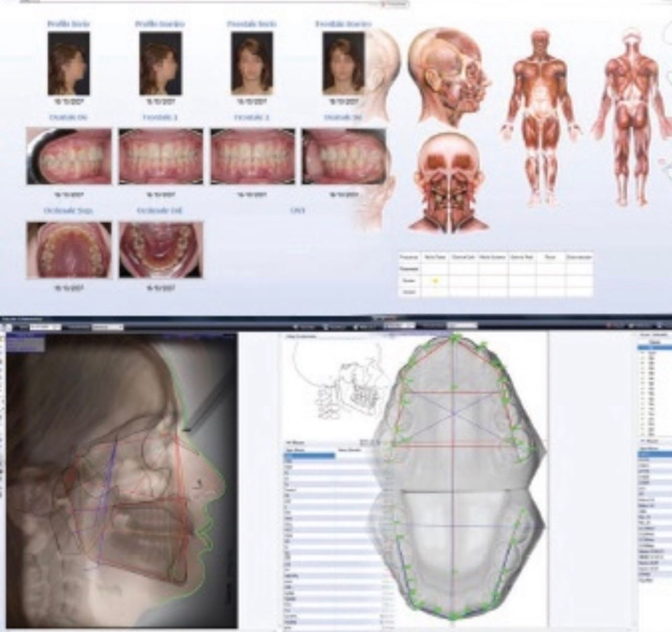Click the lateral cephalometric X-ray image
This screenshot has width=672, height=632.
pos(118,478)
